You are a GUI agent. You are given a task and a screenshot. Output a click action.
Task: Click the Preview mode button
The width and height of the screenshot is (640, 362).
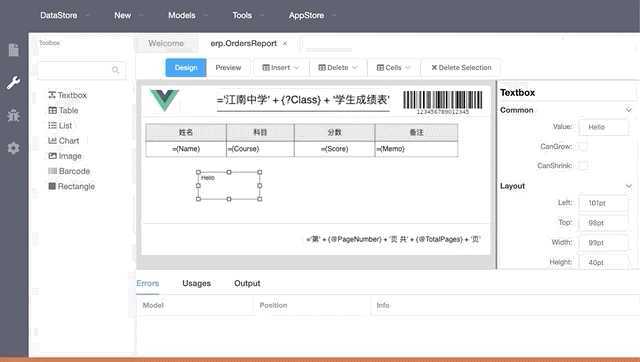click(228, 68)
